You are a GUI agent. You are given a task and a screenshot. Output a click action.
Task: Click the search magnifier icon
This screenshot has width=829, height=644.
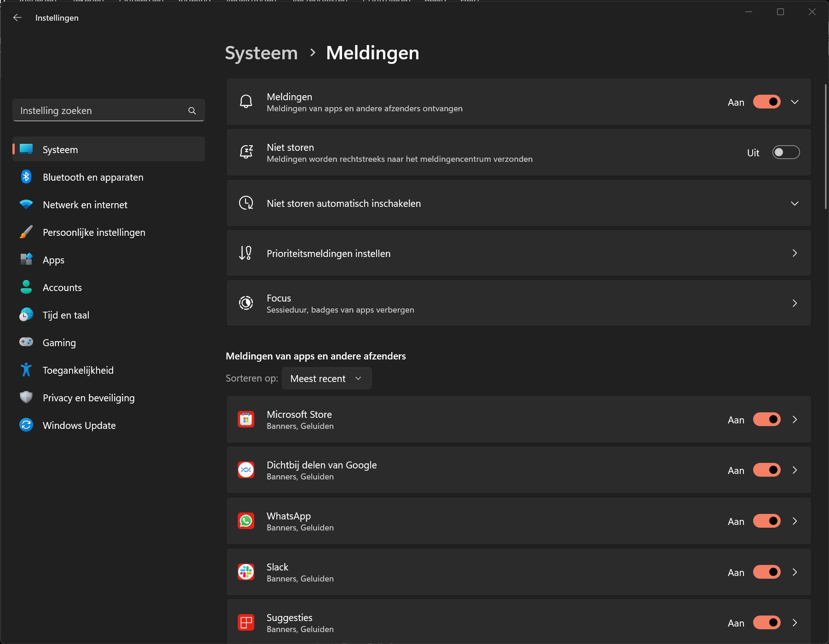point(192,111)
